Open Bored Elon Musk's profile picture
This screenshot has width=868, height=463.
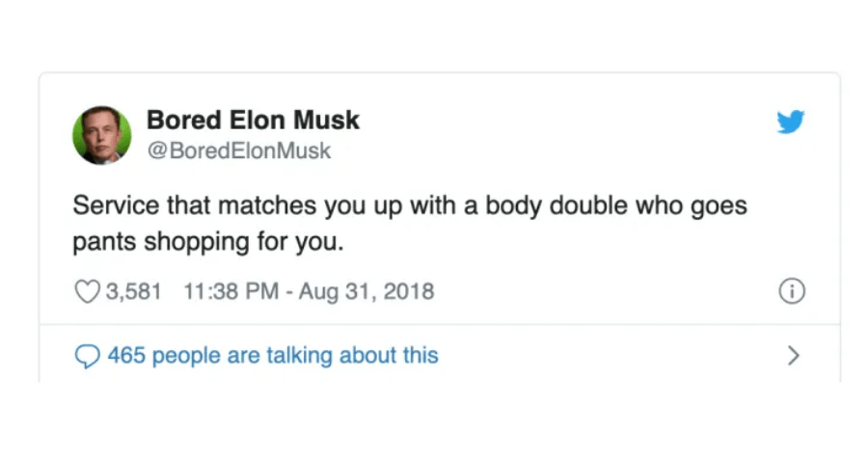(x=102, y=135)
